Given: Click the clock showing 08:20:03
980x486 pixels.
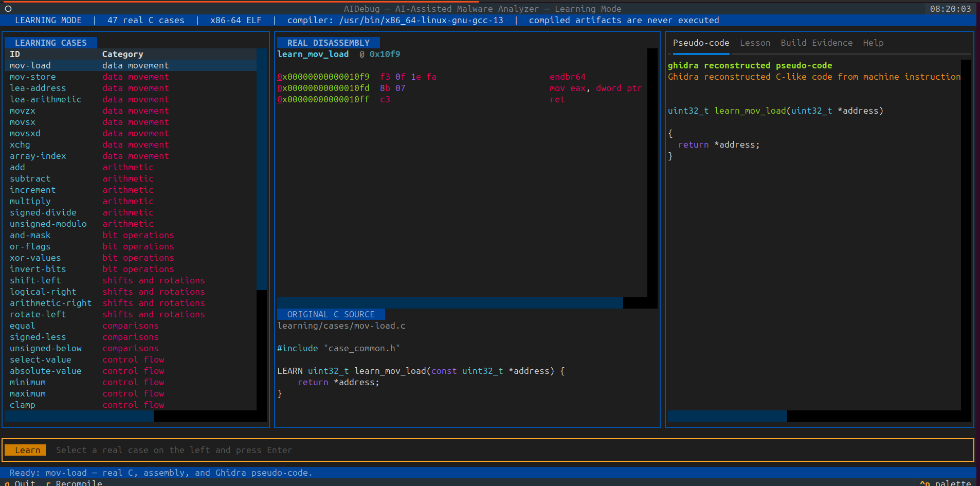Looking at the screenshot, I should (x=950, y=9).
